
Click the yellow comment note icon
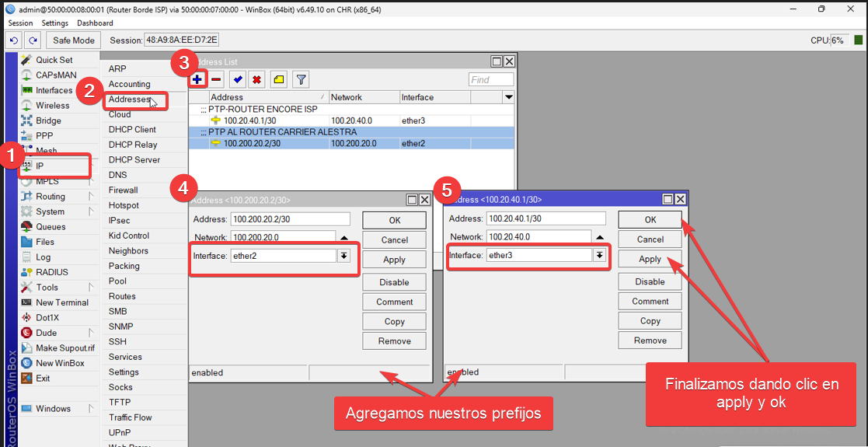[x=278, y=79]
